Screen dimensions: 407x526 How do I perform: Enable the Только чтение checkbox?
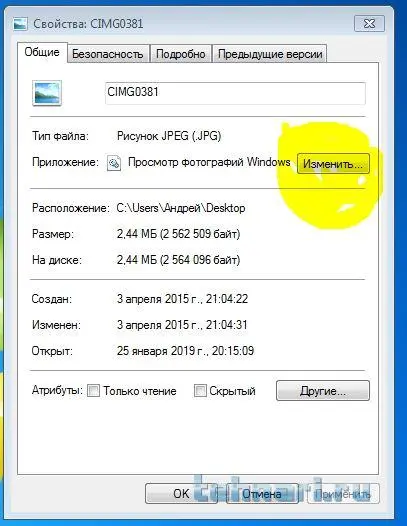(93, 390)
